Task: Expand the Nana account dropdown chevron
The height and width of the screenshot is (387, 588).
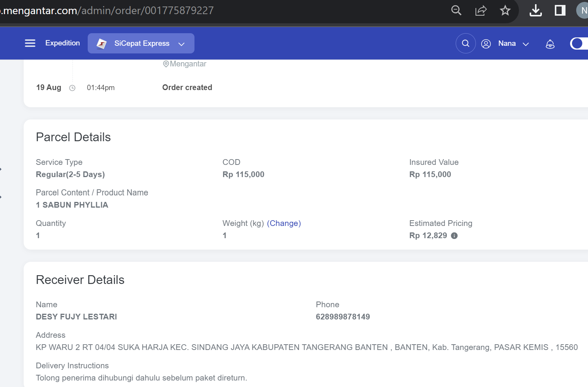Action: tap(526, 44)
